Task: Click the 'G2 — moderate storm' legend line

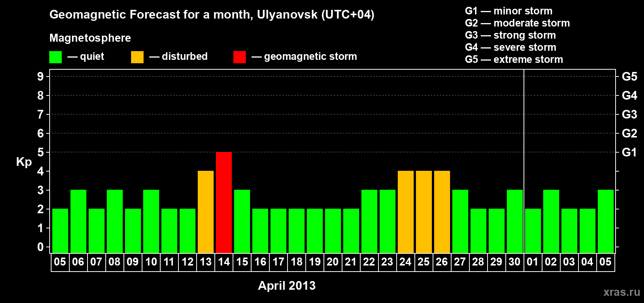Action: point(517,23)
